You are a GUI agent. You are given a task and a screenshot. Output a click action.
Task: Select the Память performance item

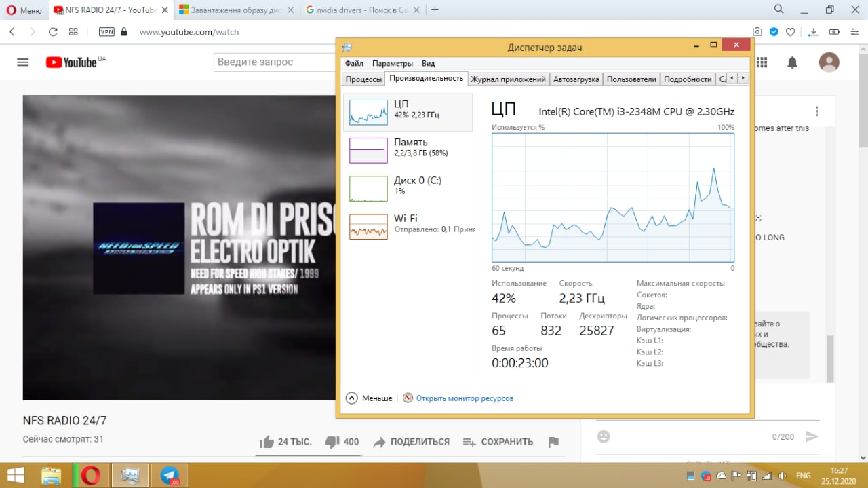408,150
